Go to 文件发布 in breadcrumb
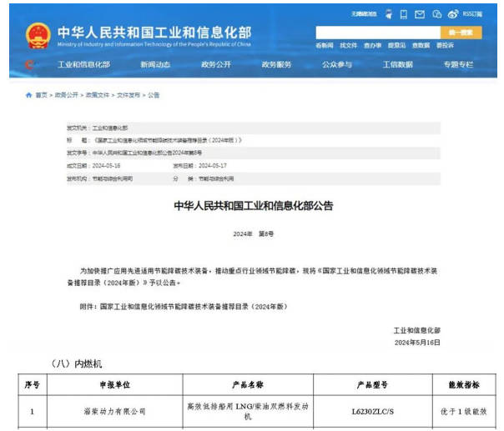Viewport: 504px width, 431px height. pos(129,95)
